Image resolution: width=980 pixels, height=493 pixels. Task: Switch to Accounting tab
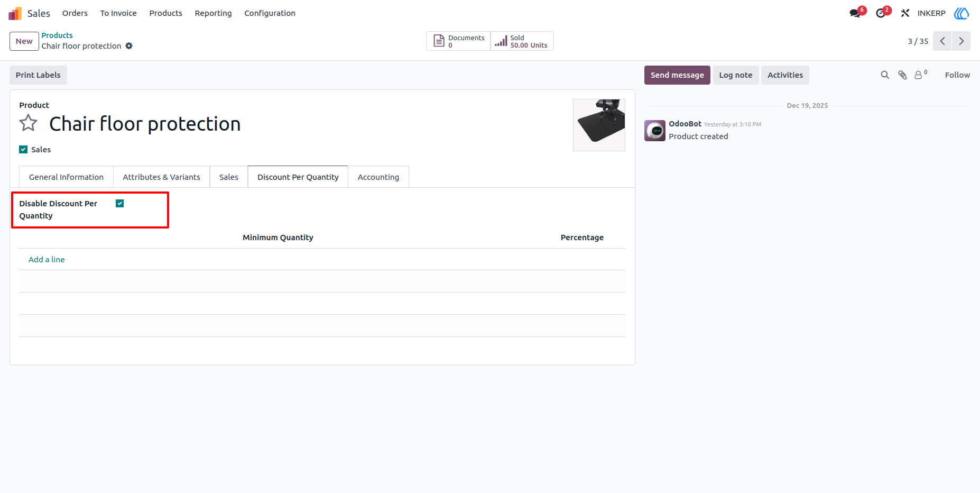[x=378, y=177]
